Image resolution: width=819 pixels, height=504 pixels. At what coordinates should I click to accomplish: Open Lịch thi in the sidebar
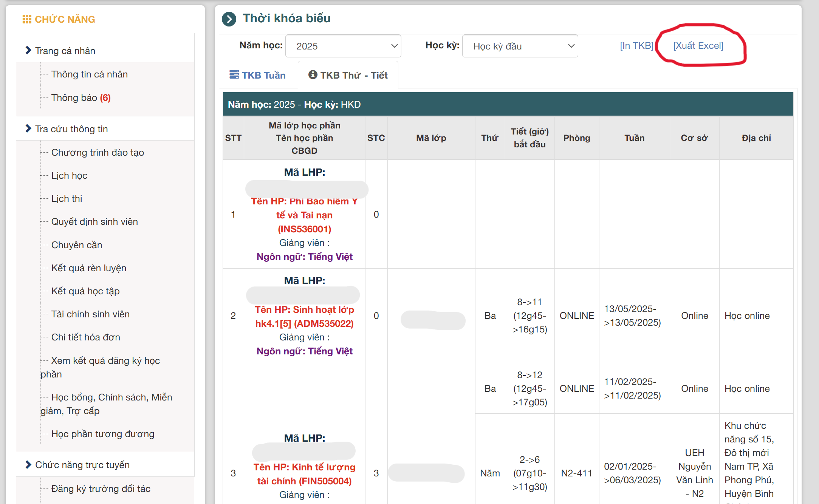67,198
